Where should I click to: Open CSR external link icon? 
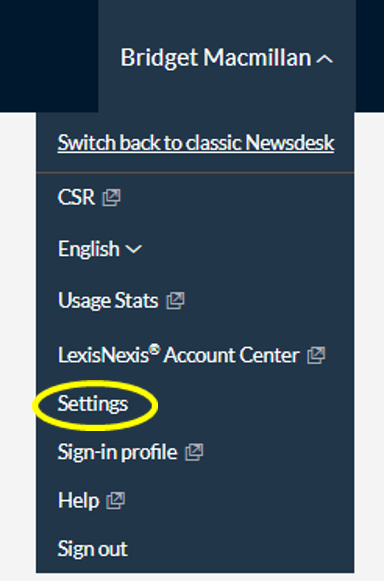112,197
